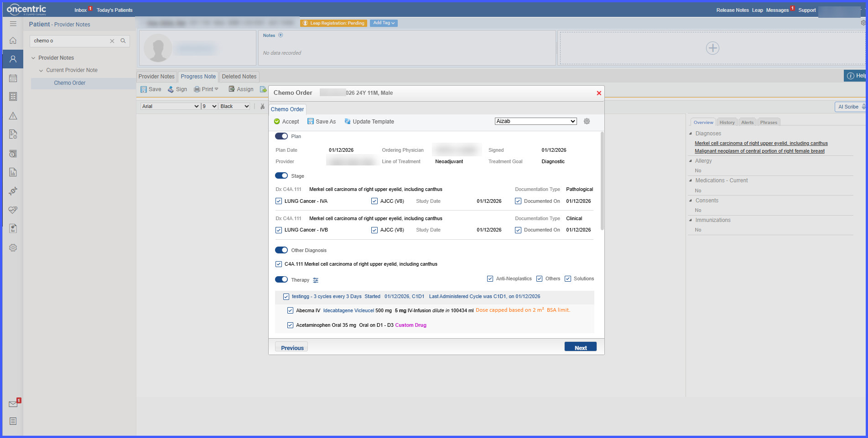This screenshot has height=438, width=868.
Task: Uncheck the Anti-Neoplastics checkbox
Action: click(x=490, y=278)
